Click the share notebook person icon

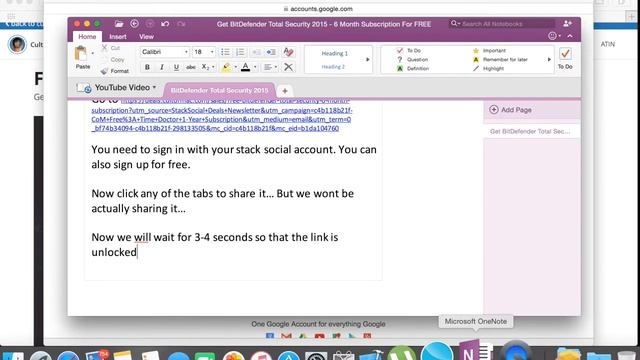click(567, 24)
